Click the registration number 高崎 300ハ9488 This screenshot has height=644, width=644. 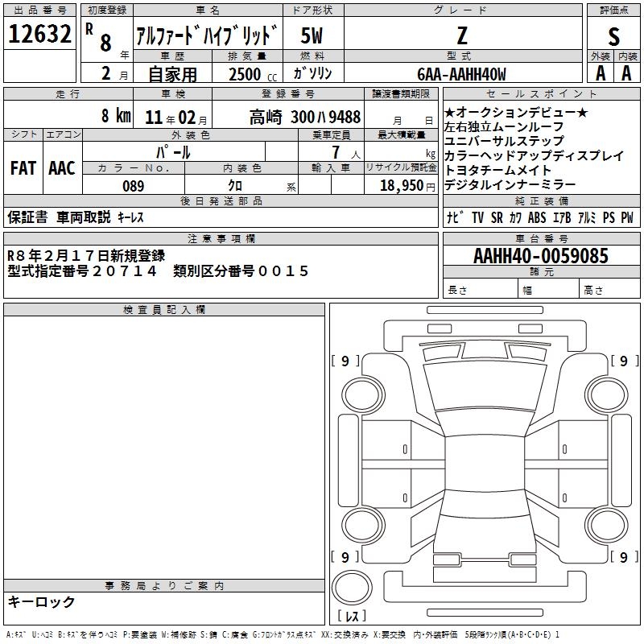click(304, 117)
